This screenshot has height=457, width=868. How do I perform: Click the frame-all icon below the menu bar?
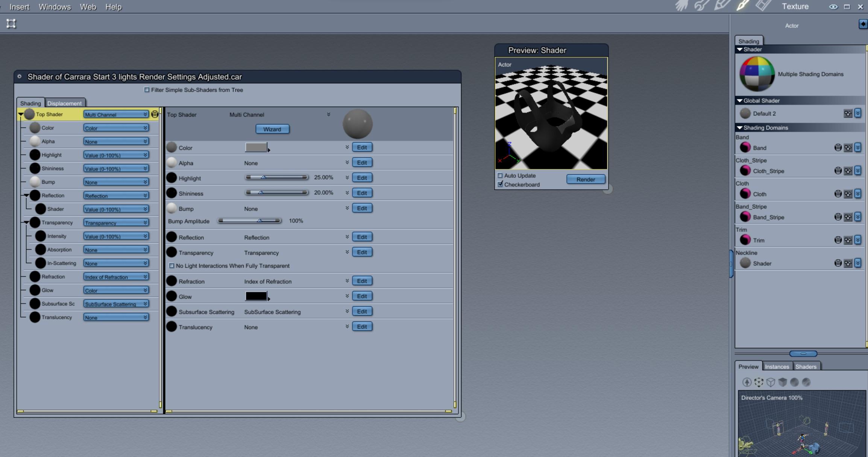tap(11, 24)
